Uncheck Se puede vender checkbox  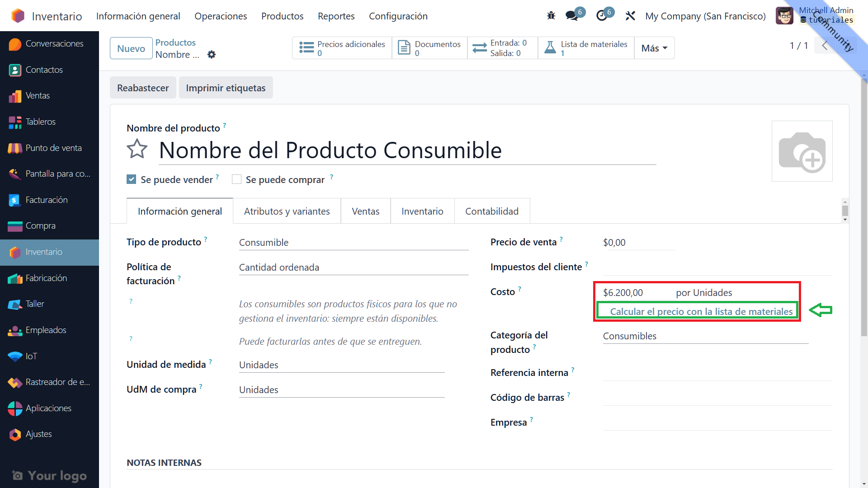(132, 179)
